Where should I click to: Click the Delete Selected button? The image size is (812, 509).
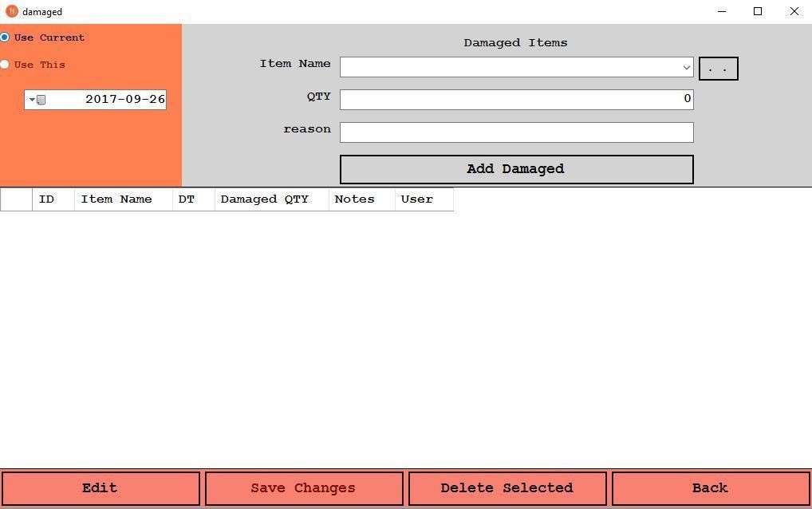coord(507,488)
